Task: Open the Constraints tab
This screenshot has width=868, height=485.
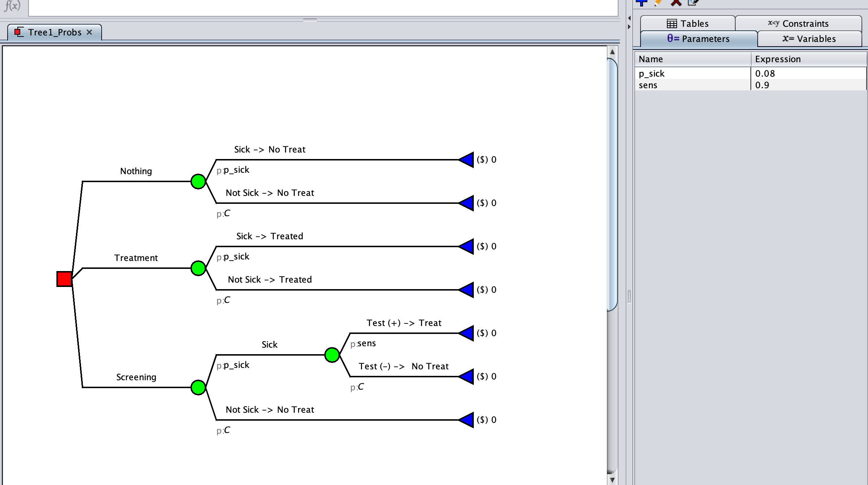Action: tap(798, 23)
